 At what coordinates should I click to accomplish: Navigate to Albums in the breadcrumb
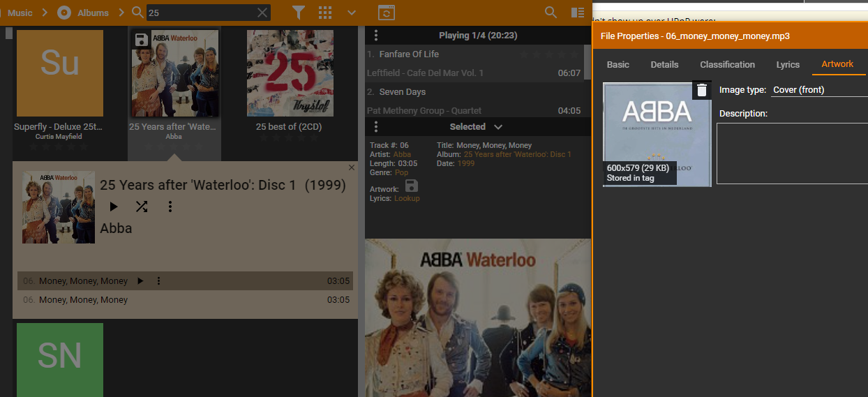[93, 13]
